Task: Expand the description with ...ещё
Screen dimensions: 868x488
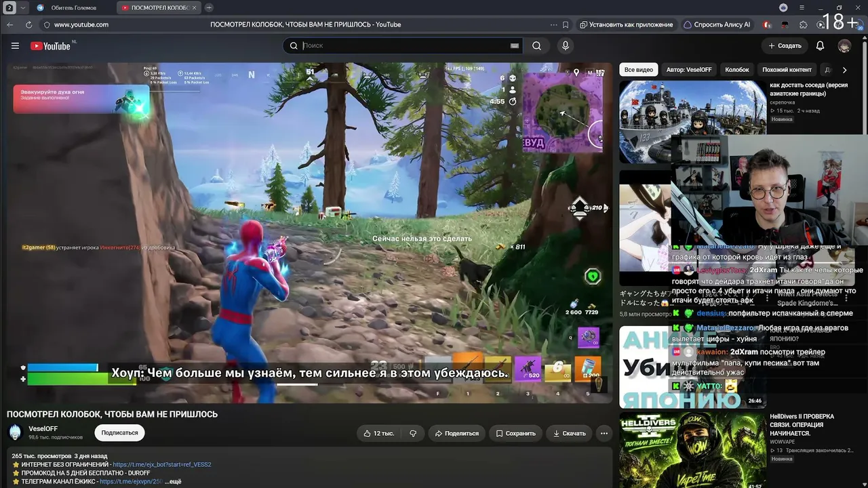Action: [173, 481]
